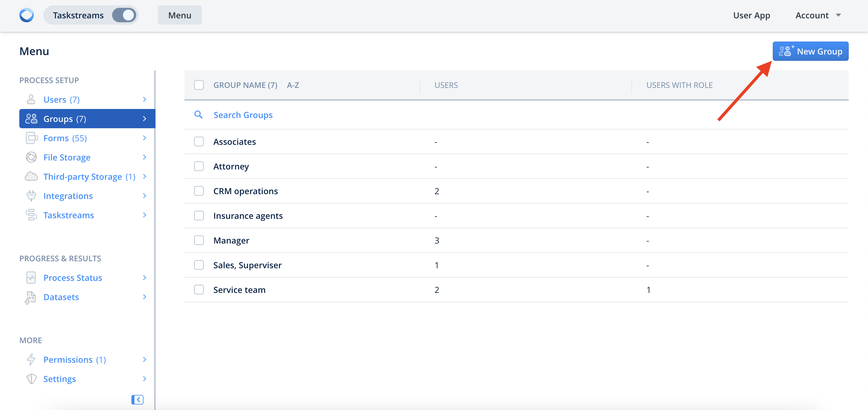
Task: Click the Forms icon in sidebar
Action: (x=31, y=138)
